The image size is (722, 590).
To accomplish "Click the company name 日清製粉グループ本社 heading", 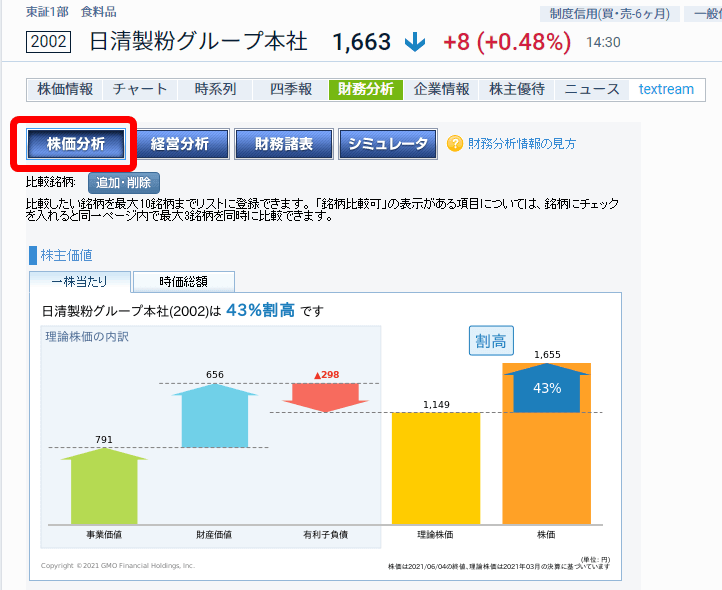I will pyautogui.click(x=198, y=41).
